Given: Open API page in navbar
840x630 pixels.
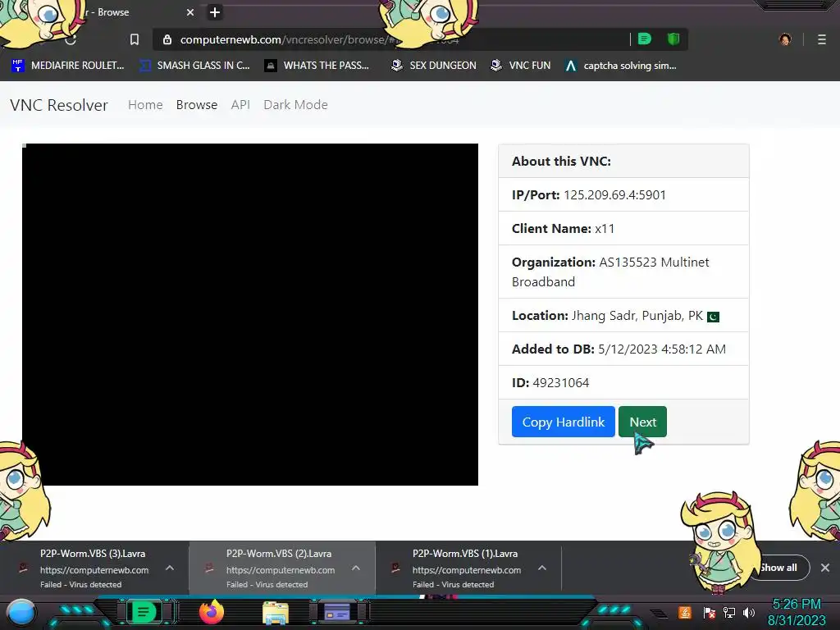Looking at the screenshot, I should [240, 105].
